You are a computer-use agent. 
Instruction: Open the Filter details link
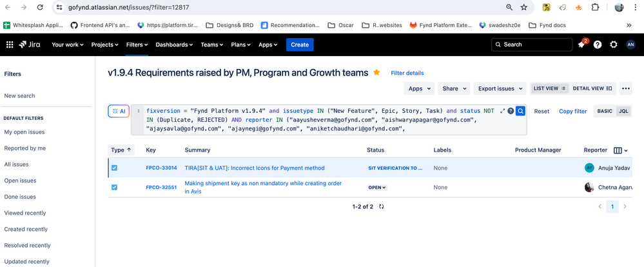tap(407, 73)
